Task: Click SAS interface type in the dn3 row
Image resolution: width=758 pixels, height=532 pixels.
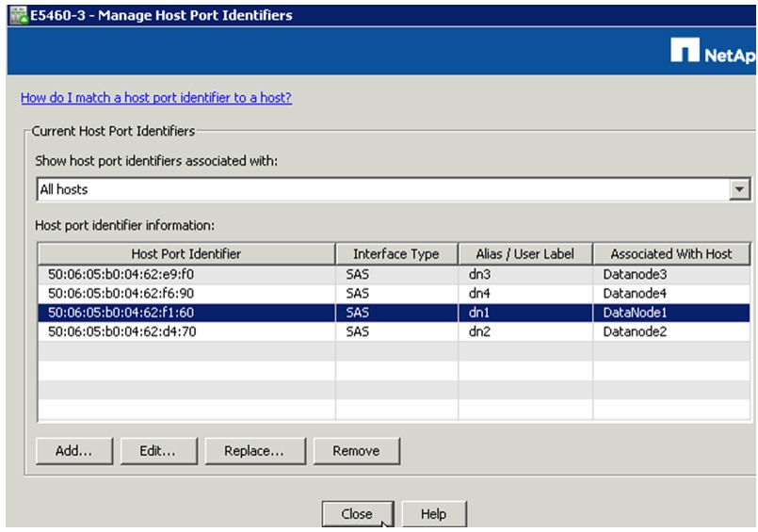Action: coord(357,274)
